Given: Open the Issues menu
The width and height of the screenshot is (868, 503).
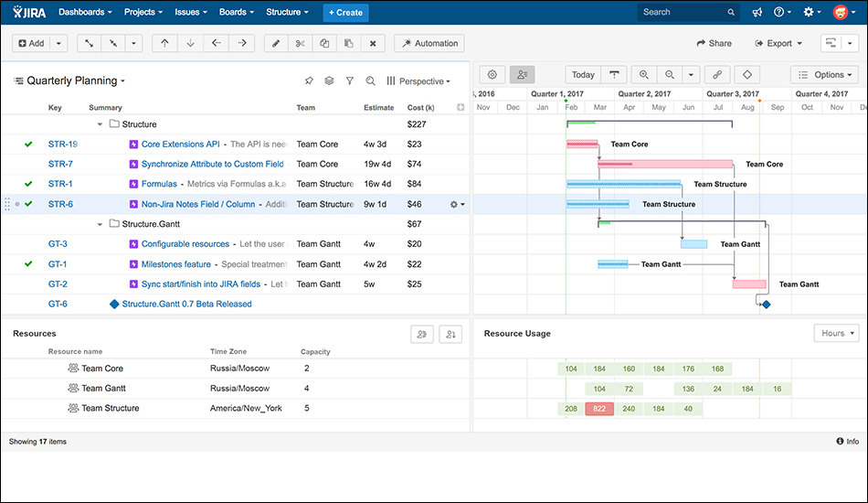Looking at the screenshot, I should pos(191,12).
